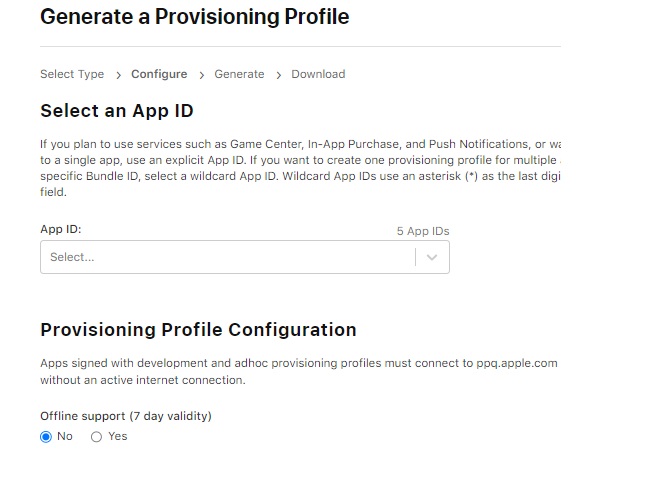The height and width of the screenshot is (481, 655).
Task: Click the 'Provisioning Profile Configuration' heading
Action: (198, 330)
